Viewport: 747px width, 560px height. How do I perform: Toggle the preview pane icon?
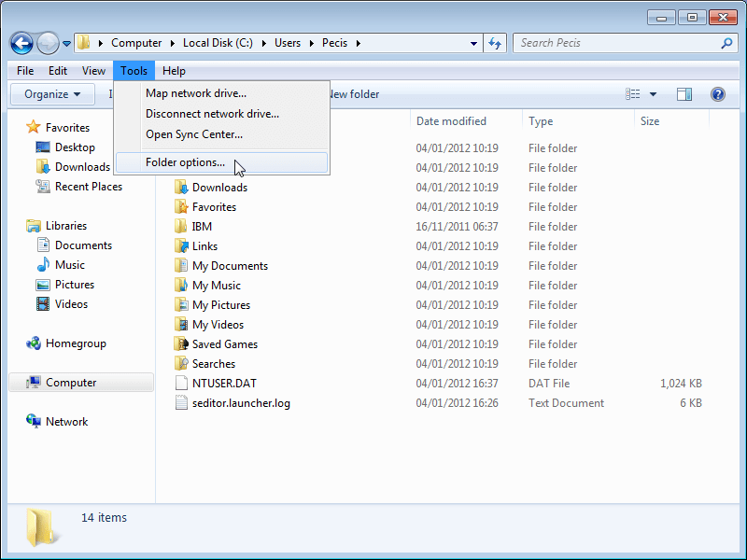684,94
